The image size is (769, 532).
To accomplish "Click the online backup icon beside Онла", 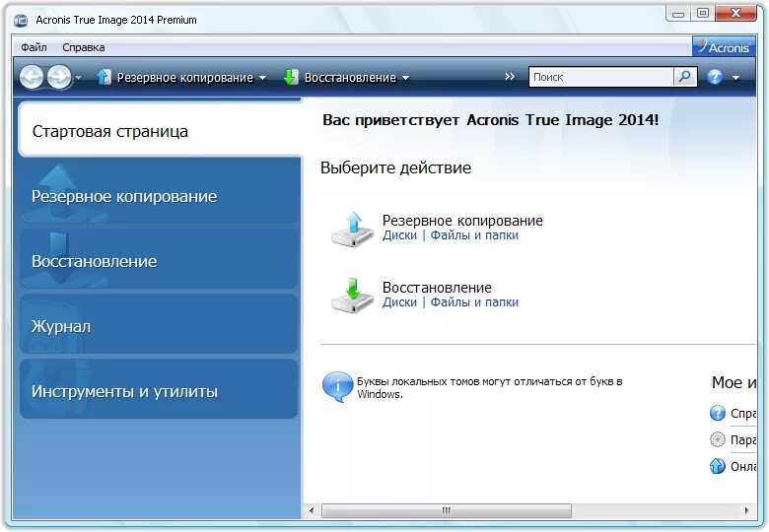I will (x=718, y=466).
